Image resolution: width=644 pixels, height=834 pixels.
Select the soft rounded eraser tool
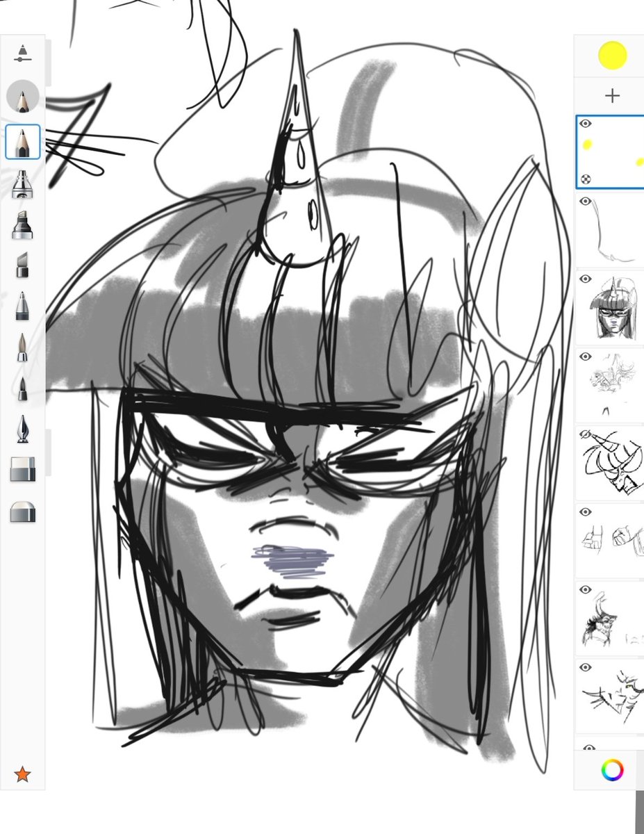coord(23,512)
